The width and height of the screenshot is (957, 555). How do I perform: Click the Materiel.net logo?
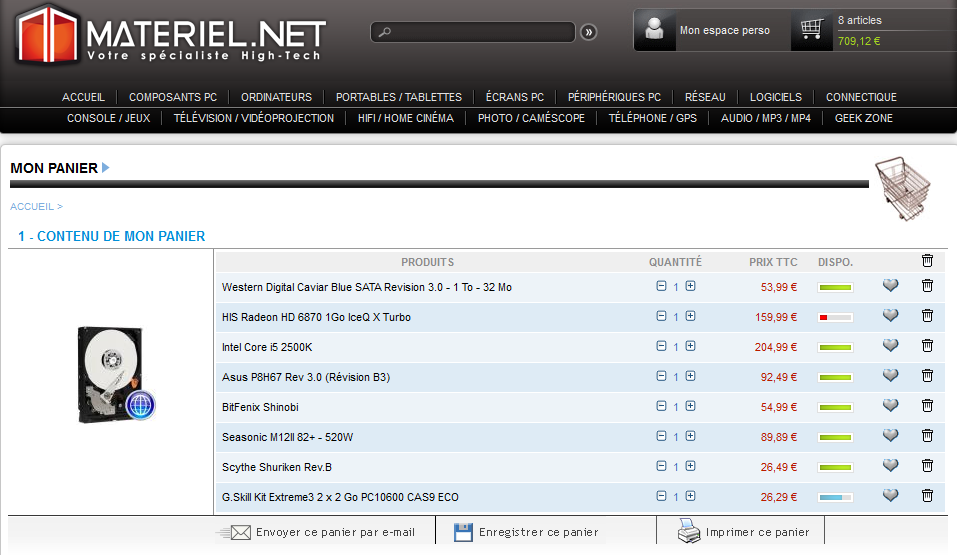[x=171, y=35]
